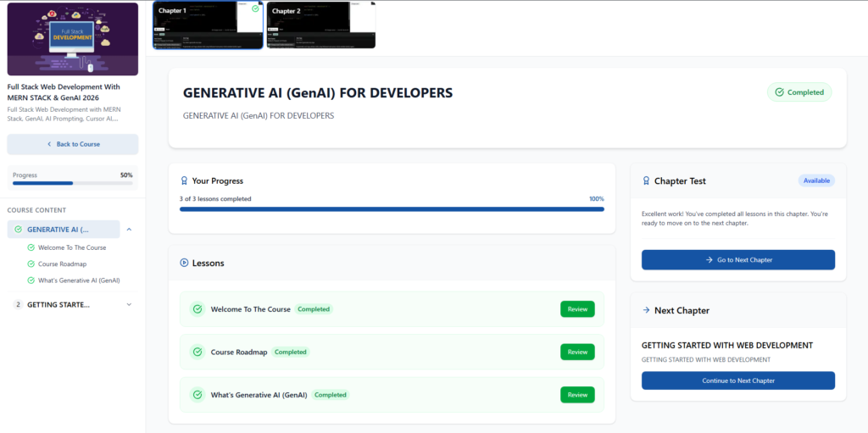
Task: Click the check icon in the Completed badge
Action: pos(780,92)
